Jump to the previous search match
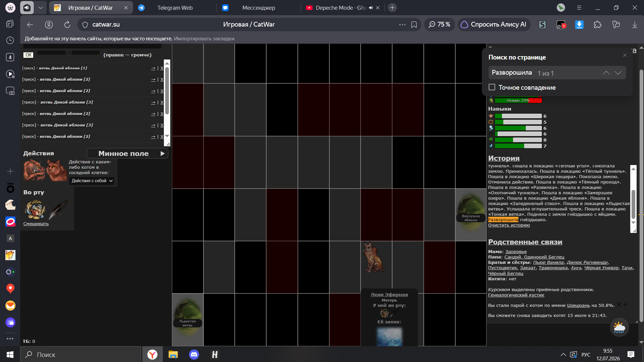644x362 pixels. (606, 73)
